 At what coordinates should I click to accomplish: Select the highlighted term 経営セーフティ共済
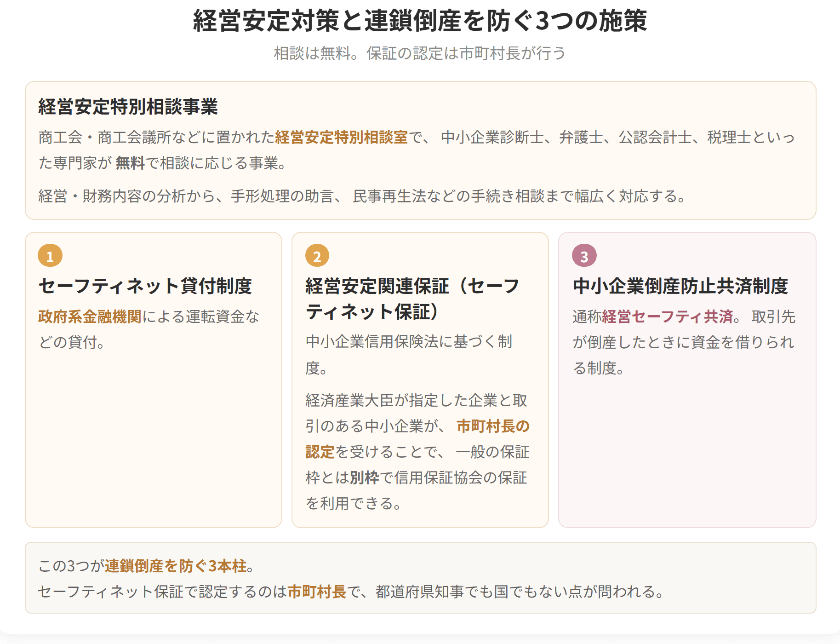[x=667, y=316]
